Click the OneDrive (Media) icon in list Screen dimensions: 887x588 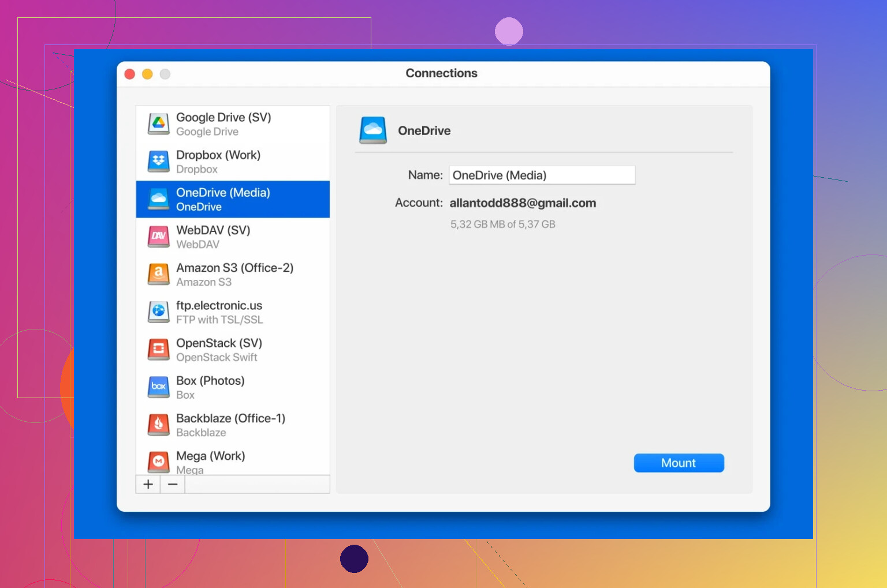pyautogui.click(x=158, y=199)
